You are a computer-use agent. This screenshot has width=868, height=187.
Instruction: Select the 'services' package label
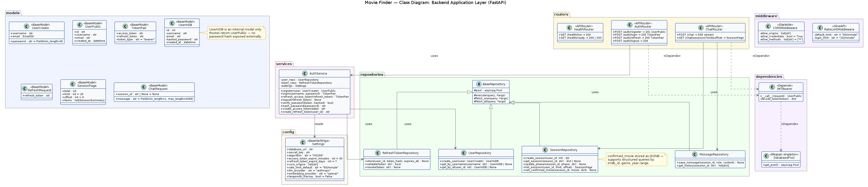tap(284, 64)
